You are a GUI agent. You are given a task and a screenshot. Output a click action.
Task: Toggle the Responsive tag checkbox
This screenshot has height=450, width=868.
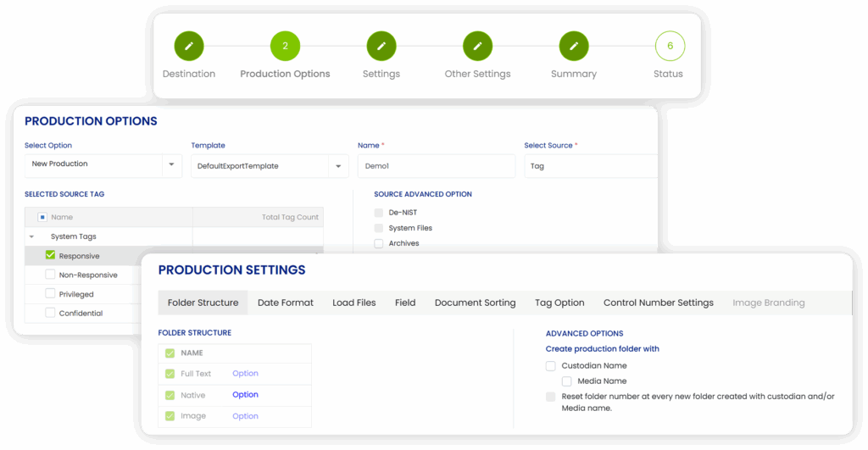tap(50, 255)
